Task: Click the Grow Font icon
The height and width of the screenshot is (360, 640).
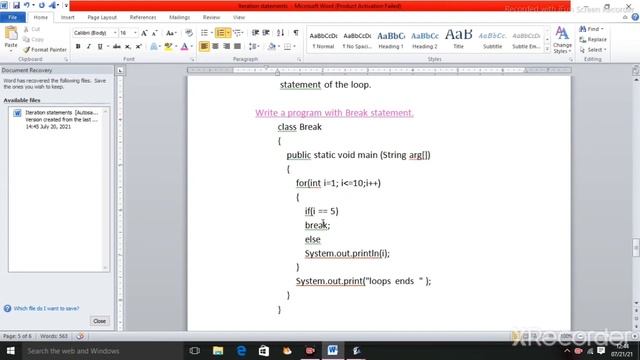Action: click(144, 33)
